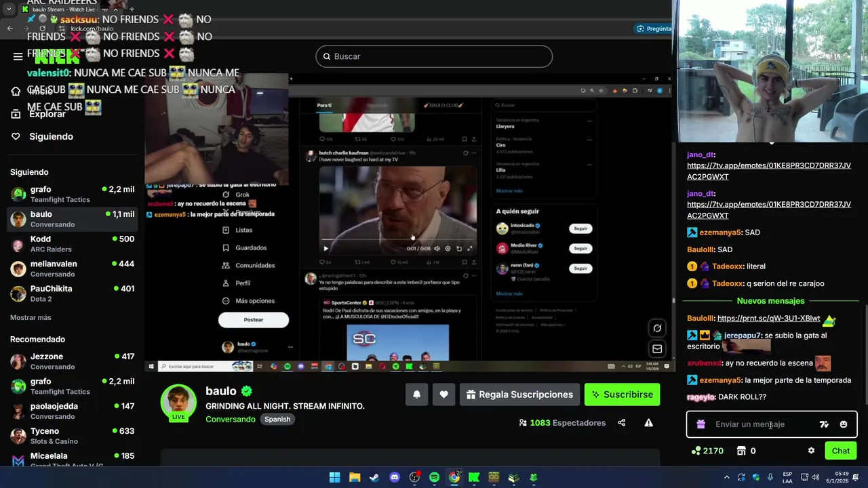Open PauChikita Dota 2 channel
The height and width of the screenshot is (488, 868).
pyautogui.click(x=72, y=293)
